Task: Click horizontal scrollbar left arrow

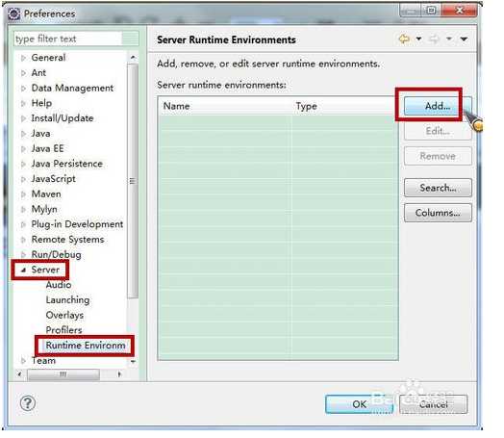Action: click(x=19, y=374)
